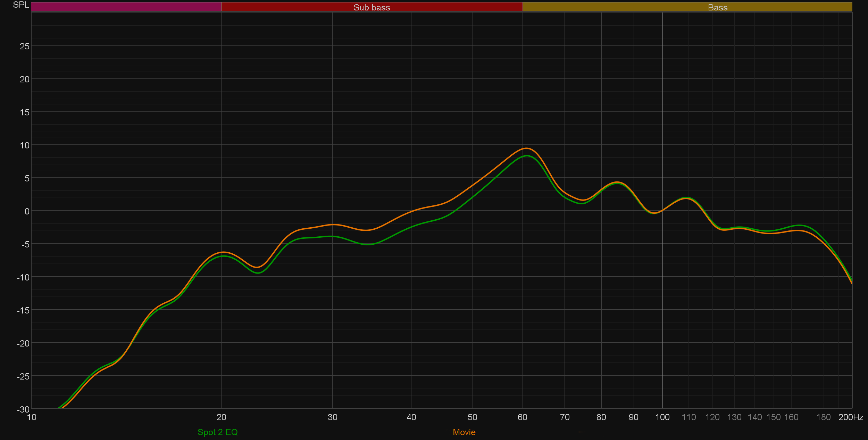Click the 60 Hz frequency axis label
The height and width of the screenshot is (440, 868).
point(522,417)
